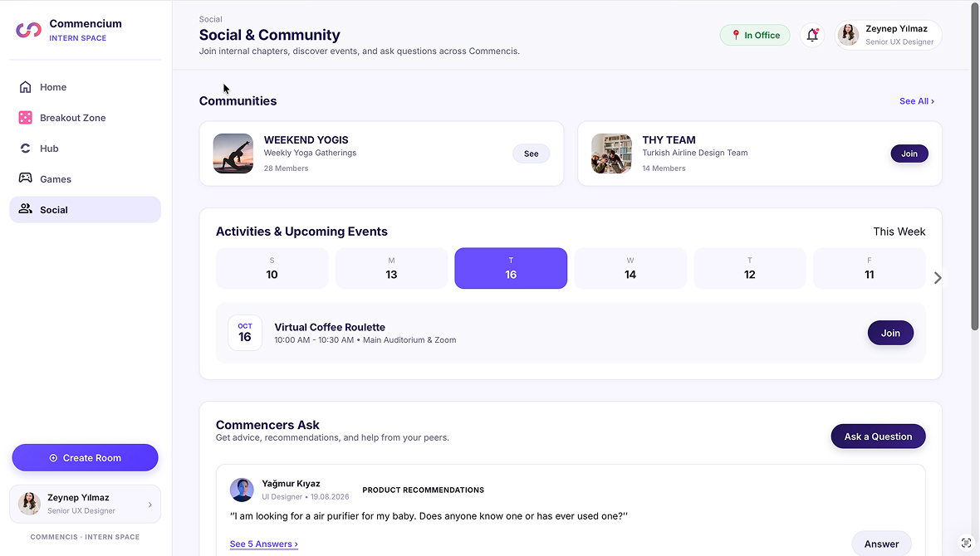Click header avatar of Zeynep Yılmaz

848,35
